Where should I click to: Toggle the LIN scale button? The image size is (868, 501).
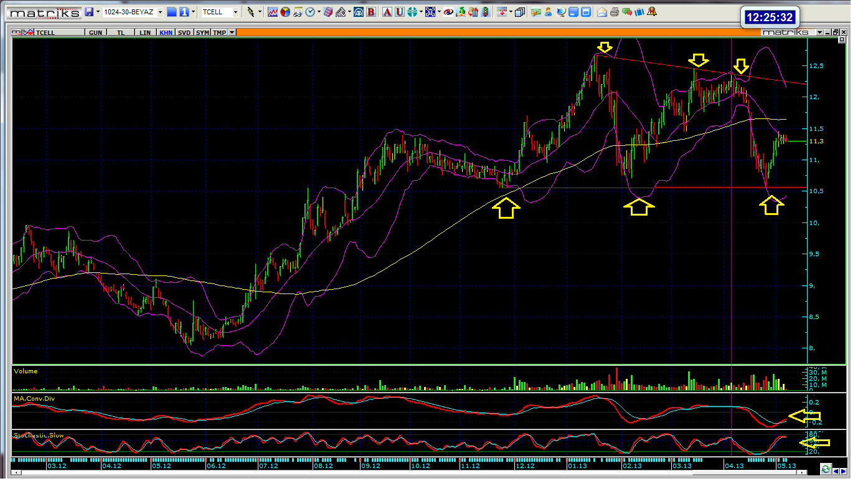145,32
